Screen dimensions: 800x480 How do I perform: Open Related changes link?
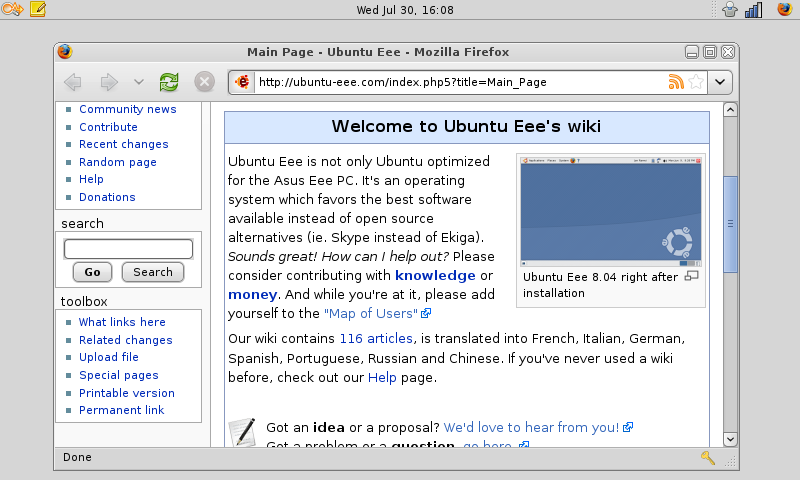click(x=126, y=340)
